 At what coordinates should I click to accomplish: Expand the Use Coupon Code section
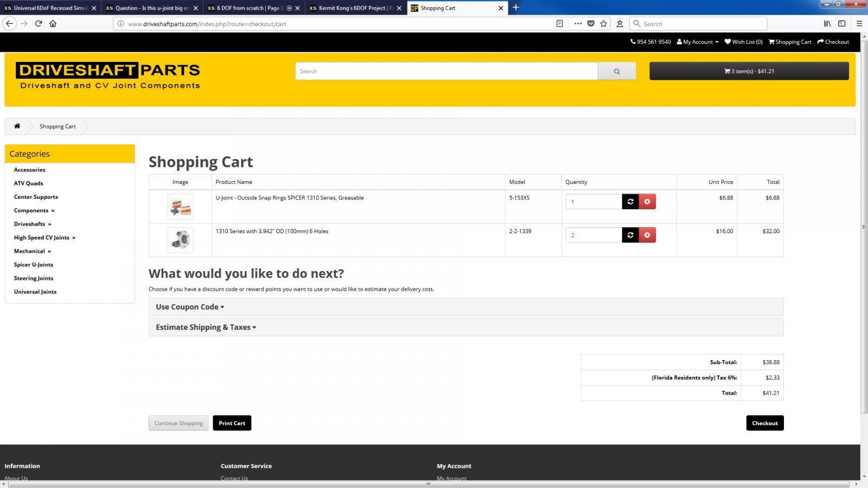[189, 307]
